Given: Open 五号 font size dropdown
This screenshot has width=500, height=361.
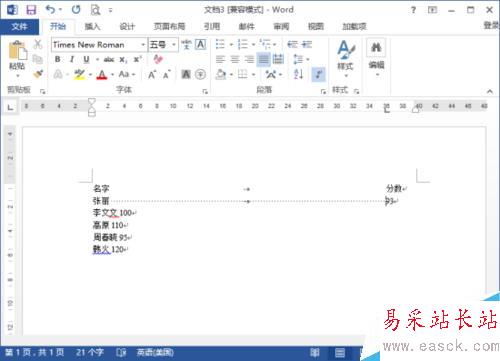Looking at the screenshot, I should [174, 44].
